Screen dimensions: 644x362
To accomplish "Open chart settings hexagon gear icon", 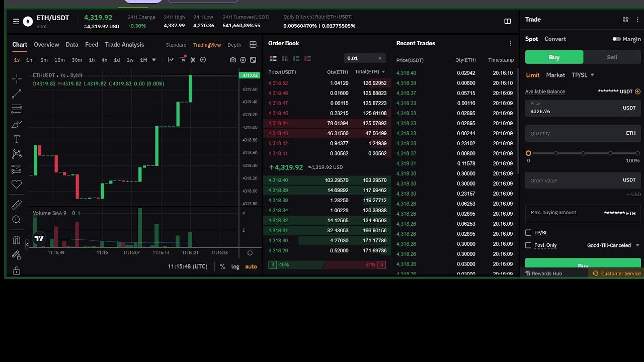I will pyautogui.click(x=243, y=60).
